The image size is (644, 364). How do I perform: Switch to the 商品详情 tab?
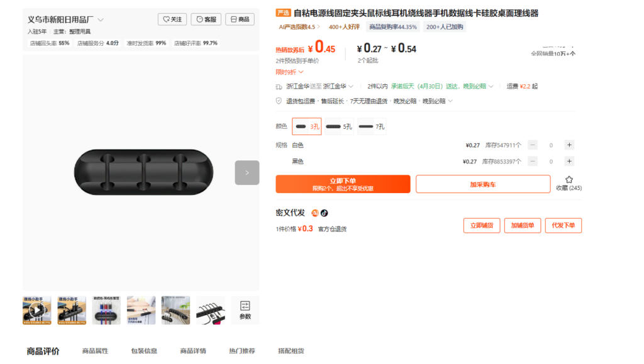193,351
